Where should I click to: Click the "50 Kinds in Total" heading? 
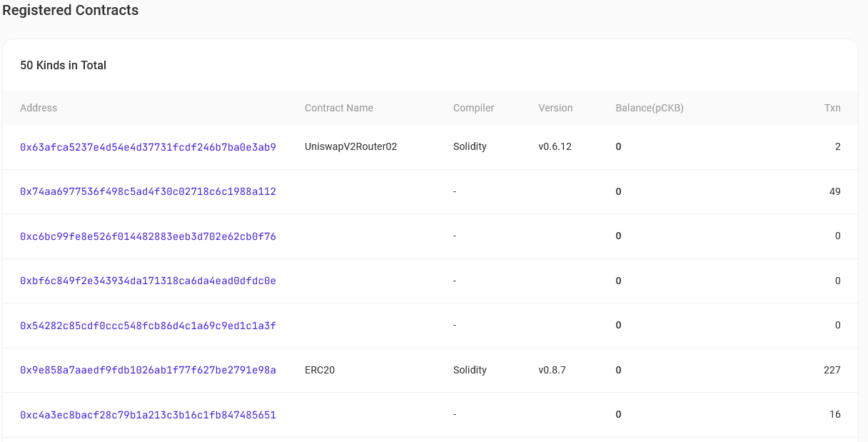tap(63, 65)
